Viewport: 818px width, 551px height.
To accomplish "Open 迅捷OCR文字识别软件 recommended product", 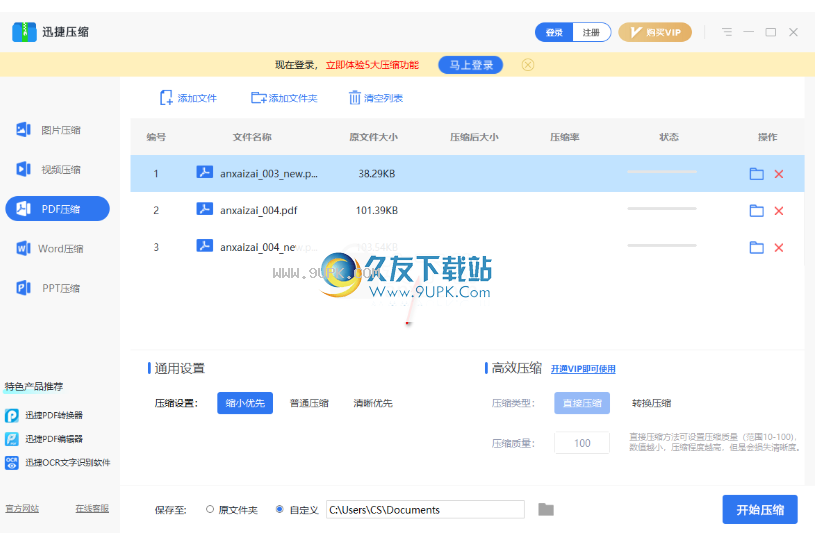I will pos(58,462).
